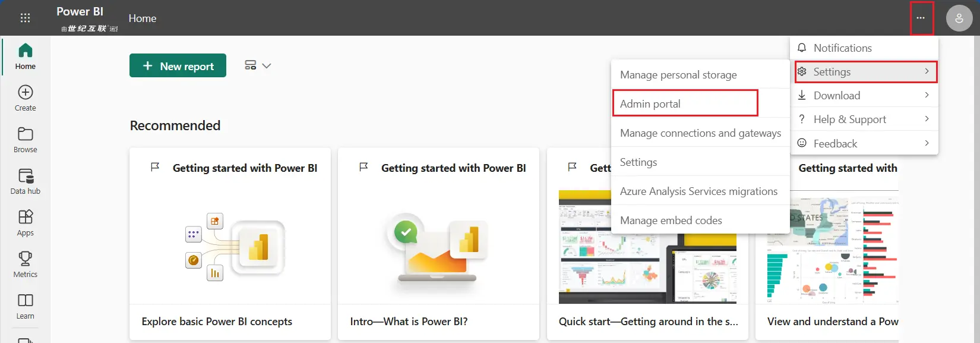Expand the Help & Support submenu
980x343 pixels.
click(864, 119)
